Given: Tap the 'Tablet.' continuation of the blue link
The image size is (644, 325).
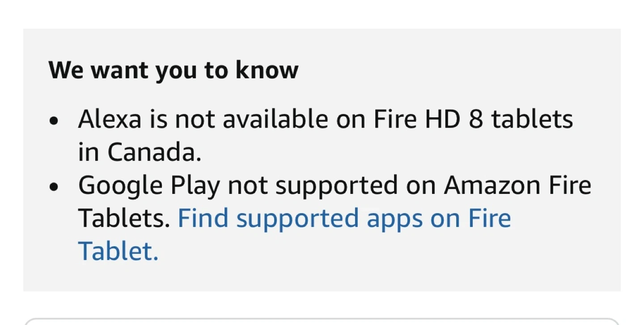Looking at the screenshot, I should [118, 251].
